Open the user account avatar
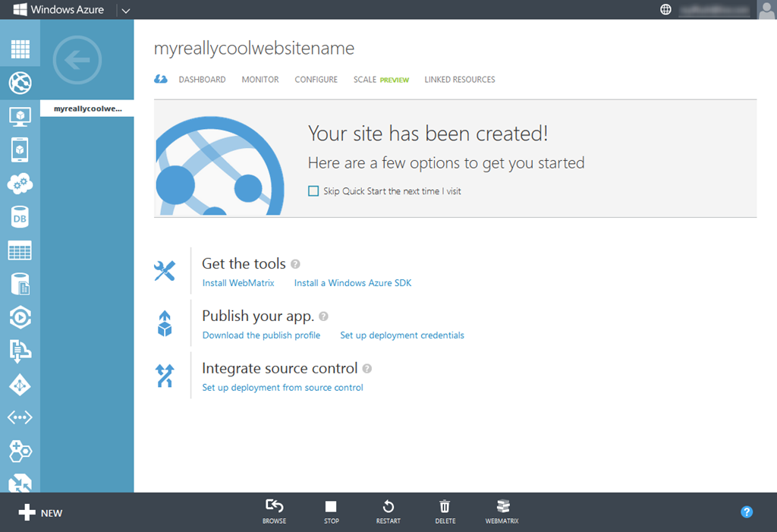Viewport: 777px width, 532px height. [766, 9]
